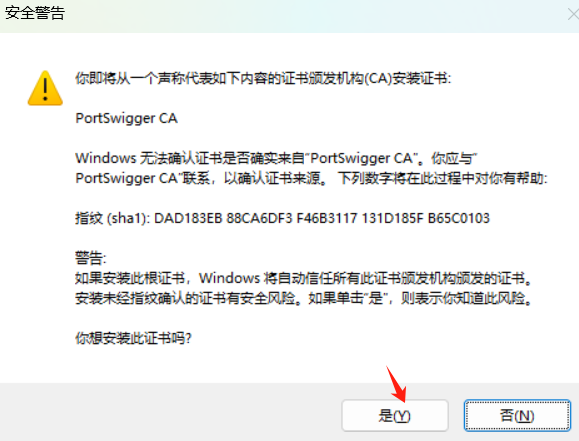The width and height of the screenshot is (579, 441).
Task: Click the 安全警告 title text
Action: click(x=35, y=13)
